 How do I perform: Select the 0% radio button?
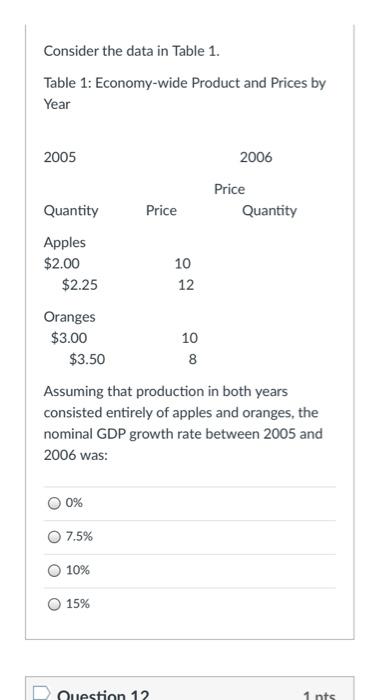point(54,504)
